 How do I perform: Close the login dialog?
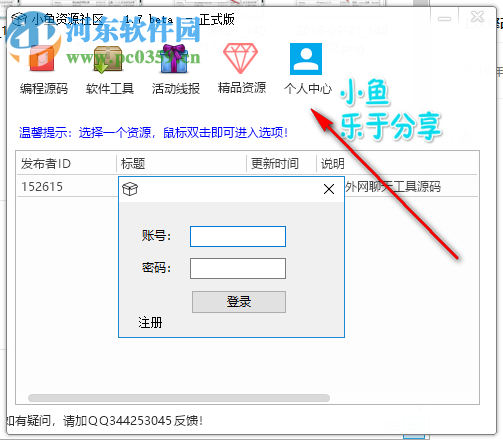329,189
